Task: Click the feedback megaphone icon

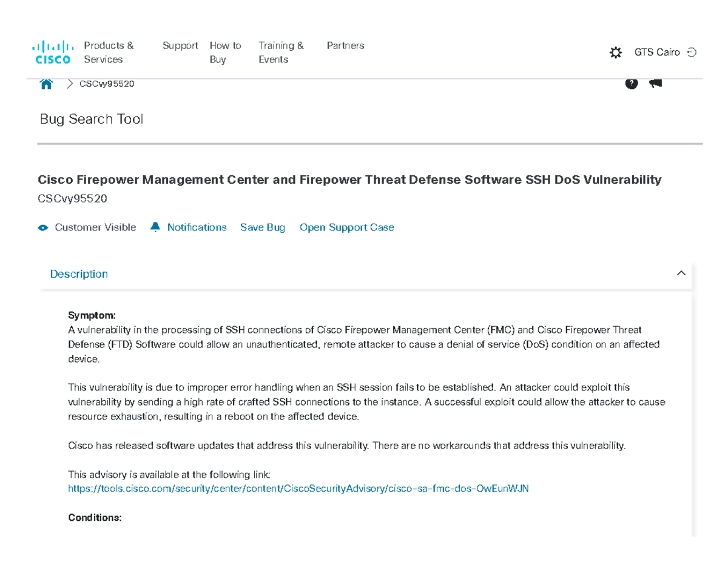Action: (655, 83)
